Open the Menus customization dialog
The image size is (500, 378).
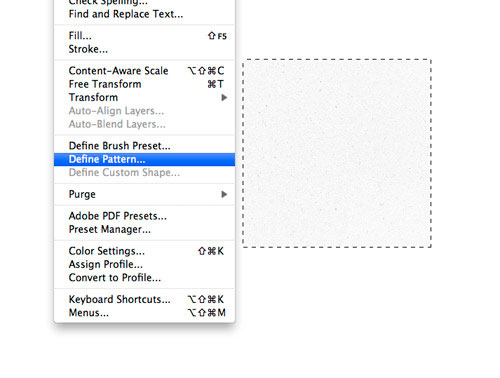coord(144,313)
